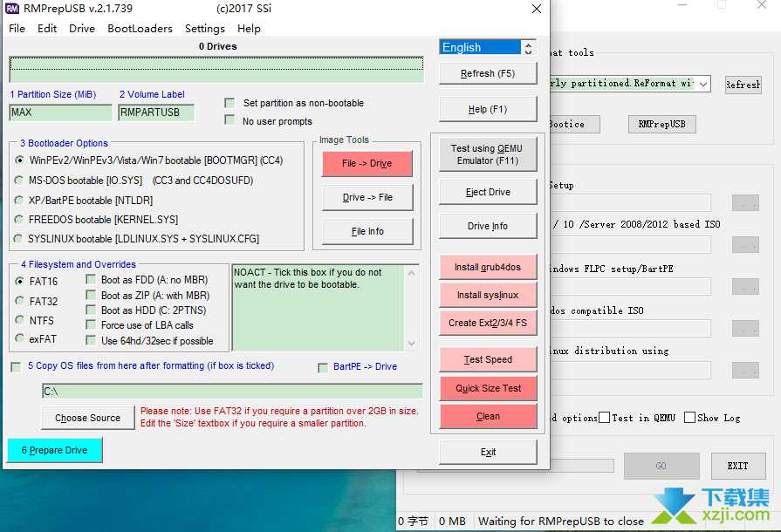781x532 pixels.
Task: Click the Volume Label RMPARTUSB field
Action: pos(156,113)
